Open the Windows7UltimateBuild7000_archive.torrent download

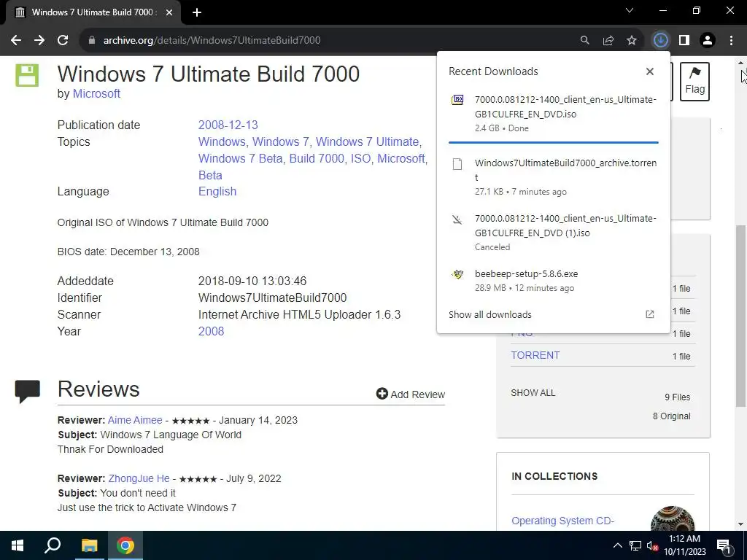553,176
